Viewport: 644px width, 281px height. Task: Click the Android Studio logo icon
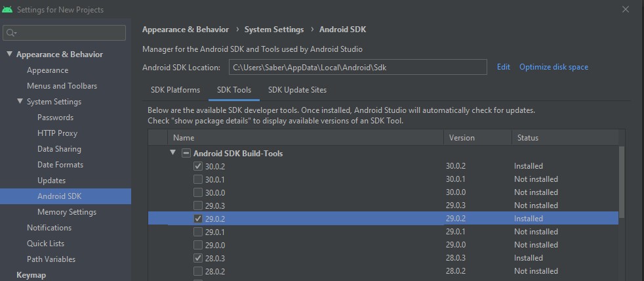[7, 9]
